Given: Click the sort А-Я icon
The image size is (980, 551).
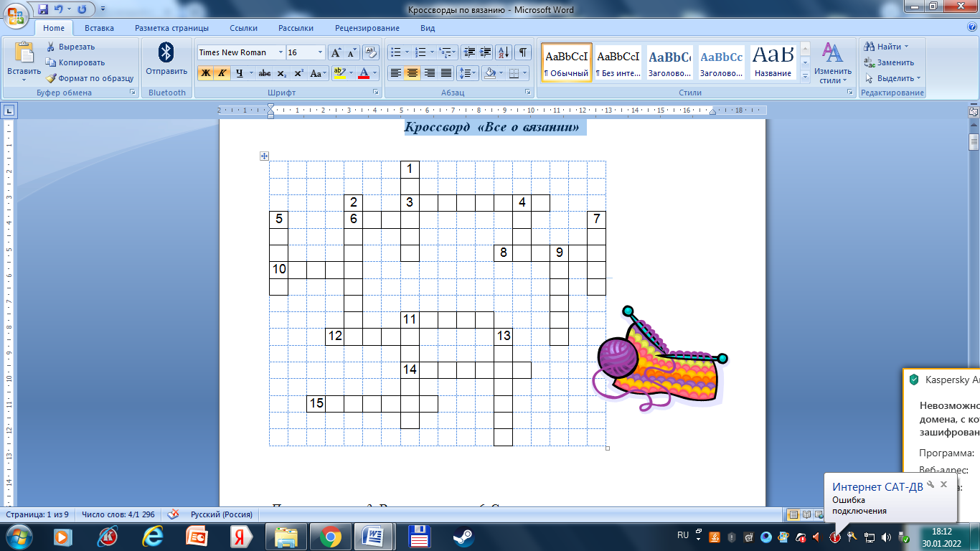Looking at the screenshot, I should pyautogui.click(x=504, y=52).
